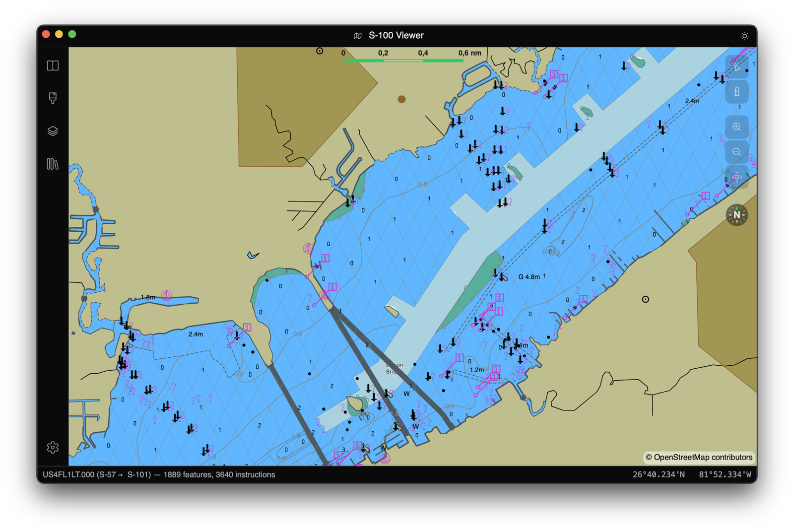The image size is (794, 532).
Task: Reset orientation with the north compass
Action: (x=737, y=215)
